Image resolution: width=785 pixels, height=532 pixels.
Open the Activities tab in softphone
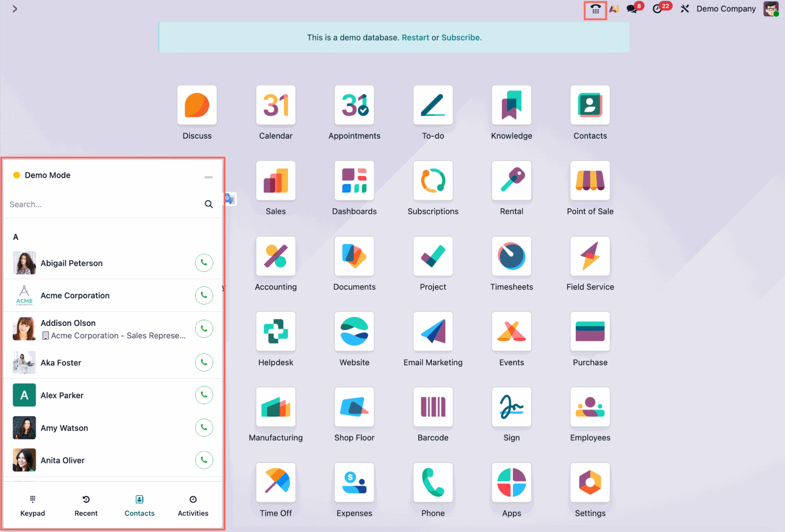[193, 506]
